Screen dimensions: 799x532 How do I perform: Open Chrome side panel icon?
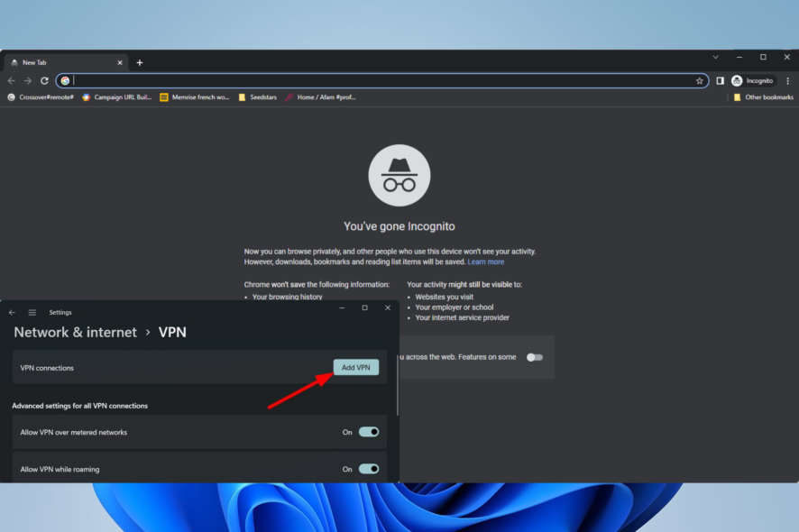[x=720, y=80]
